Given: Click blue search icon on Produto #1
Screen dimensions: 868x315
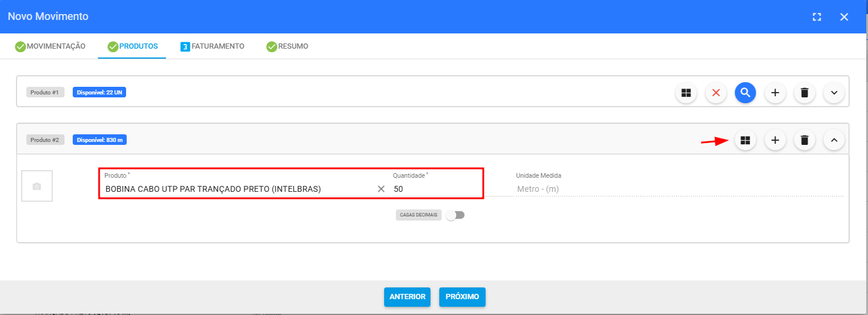Looking at the screenshot, I should click(x=745, y=92).
